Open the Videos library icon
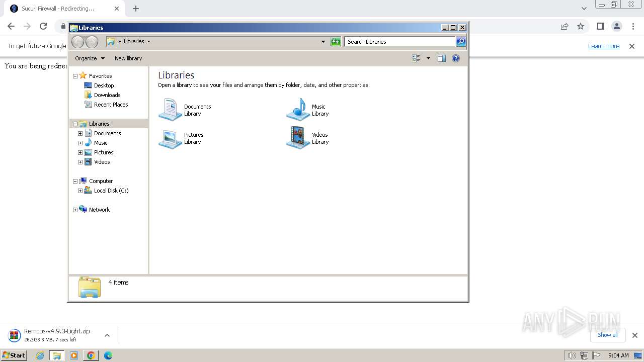Viewport: 644px width, 362px height. tap(298, 138)
